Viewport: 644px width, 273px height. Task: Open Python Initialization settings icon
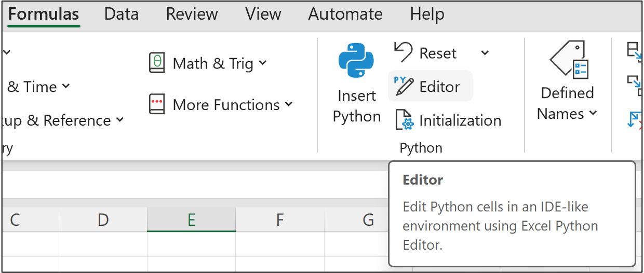tap(404, 120)
